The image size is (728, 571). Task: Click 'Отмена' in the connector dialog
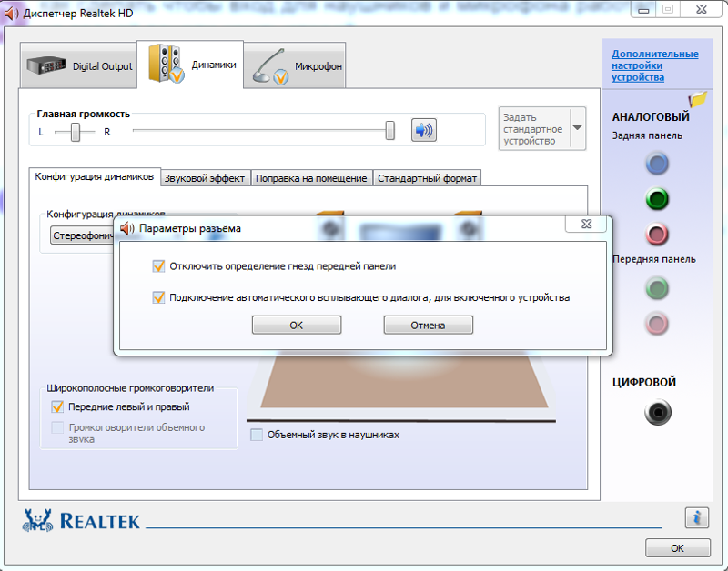[428, 326]
